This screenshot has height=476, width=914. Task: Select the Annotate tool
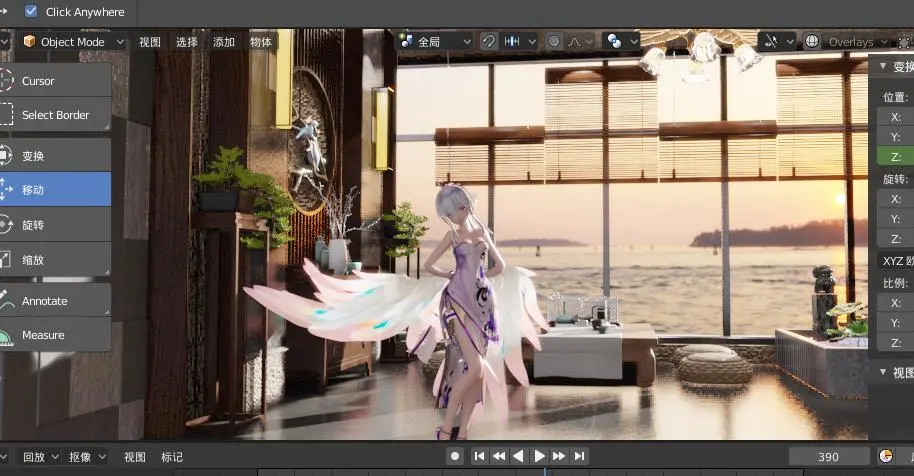pos(55,301)
